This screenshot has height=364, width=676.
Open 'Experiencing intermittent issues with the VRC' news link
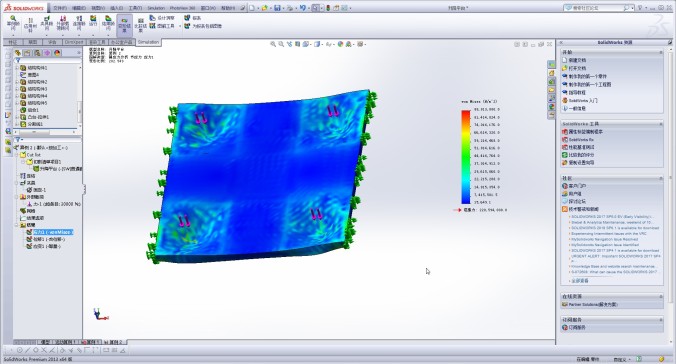[x=609, y=233]
